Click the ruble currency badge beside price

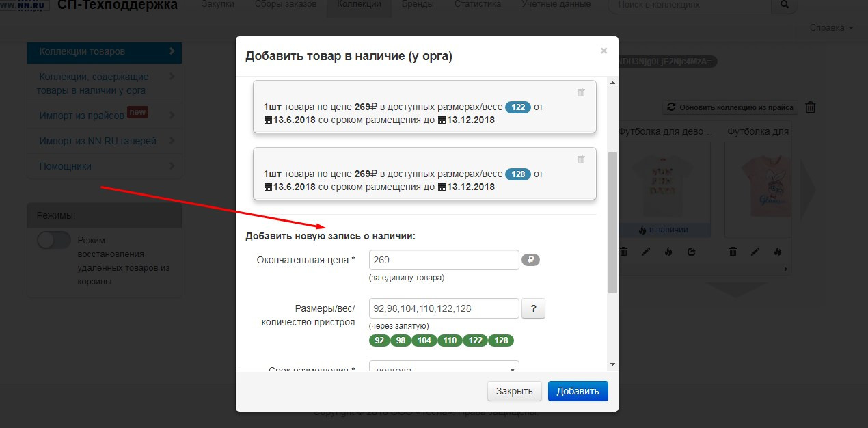coord(530,260)
